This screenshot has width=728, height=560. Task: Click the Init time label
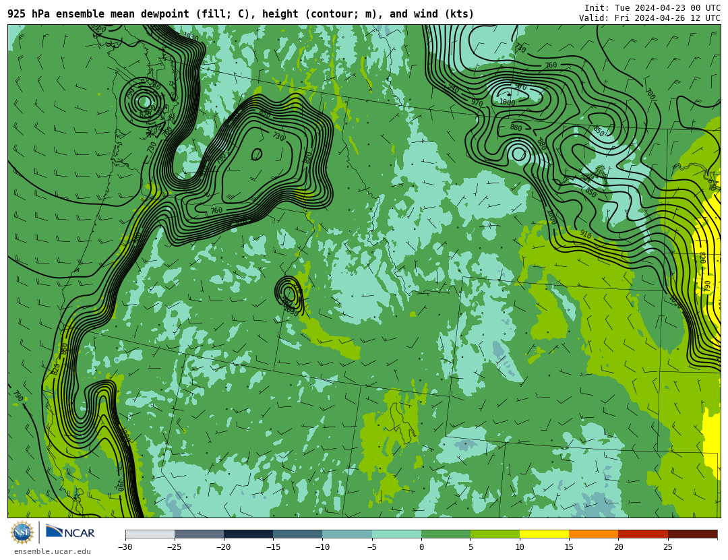[653, 8]
